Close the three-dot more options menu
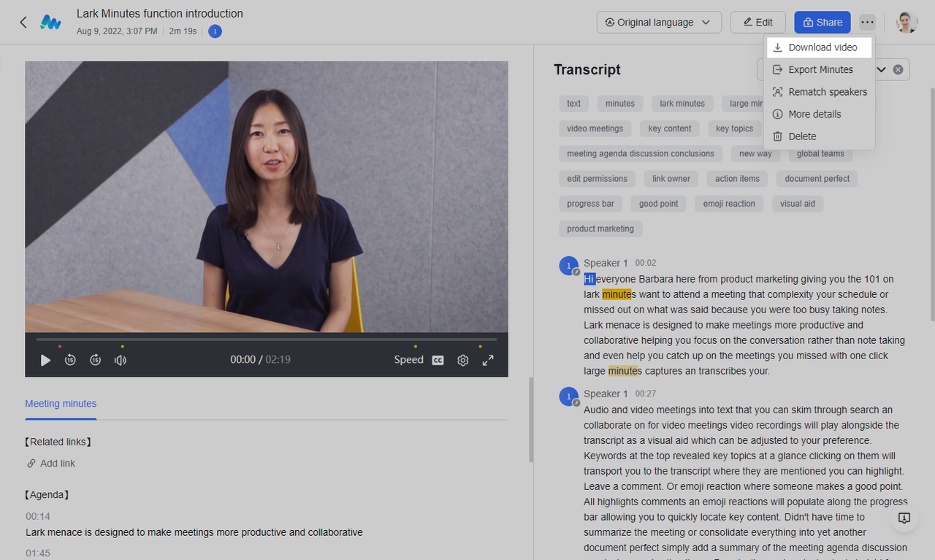The image size is (935, 560). pyautogui.click(x=867, y=23)
